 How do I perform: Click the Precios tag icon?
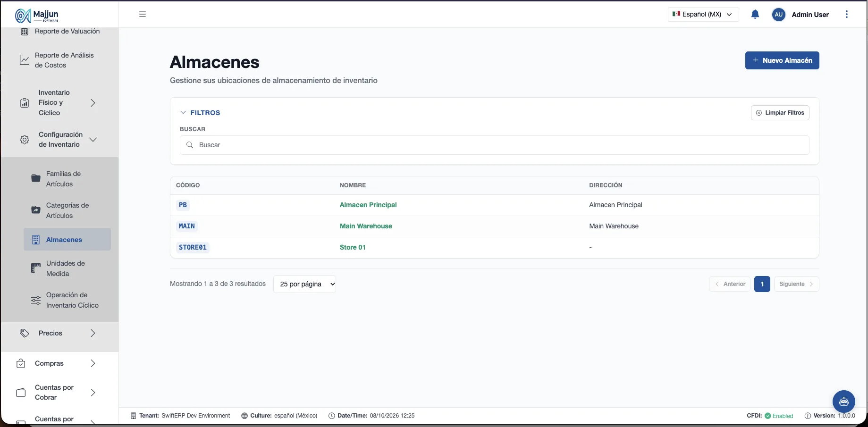pyautogui.click(x=25, y=333)
